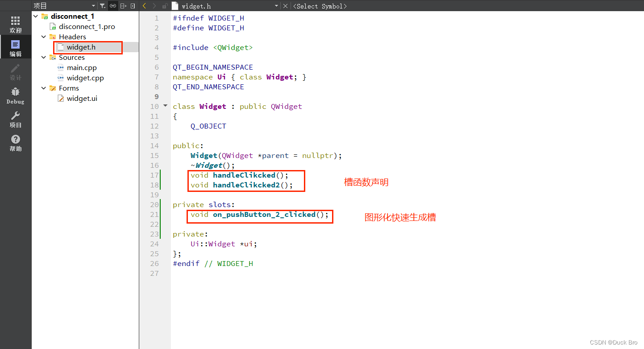Screen dimensions: 644x349
Task: Select widget.cpp in the project tree
Action: click(85, 78)
